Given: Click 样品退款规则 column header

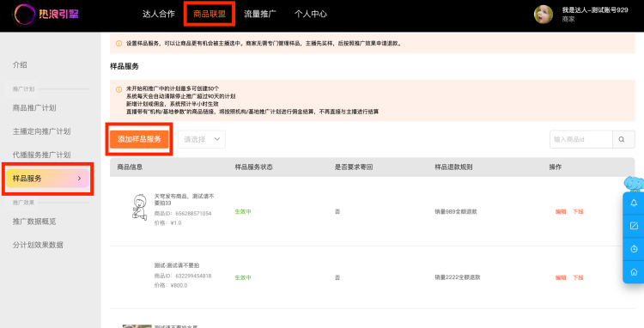Looking at the screenshot, I should (453, 167).
